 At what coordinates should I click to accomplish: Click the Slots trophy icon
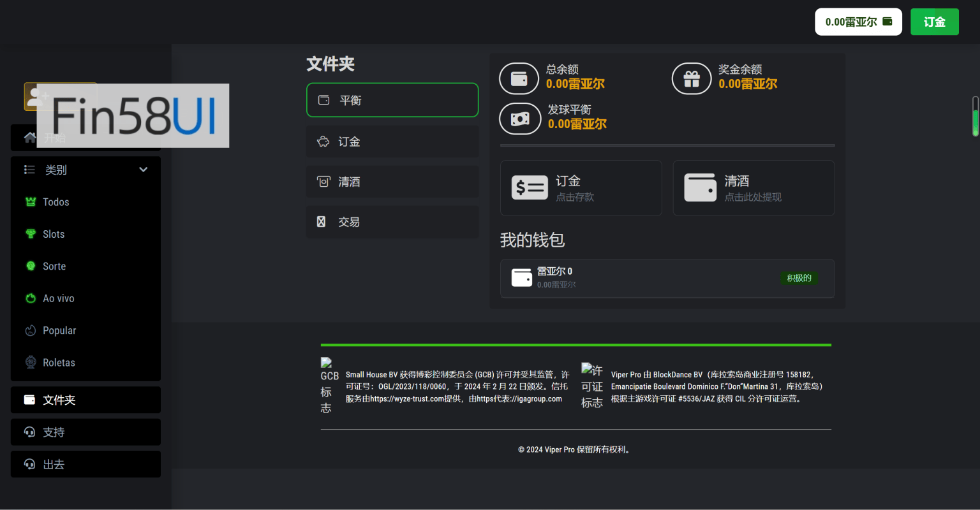click(x=31, y=234)
